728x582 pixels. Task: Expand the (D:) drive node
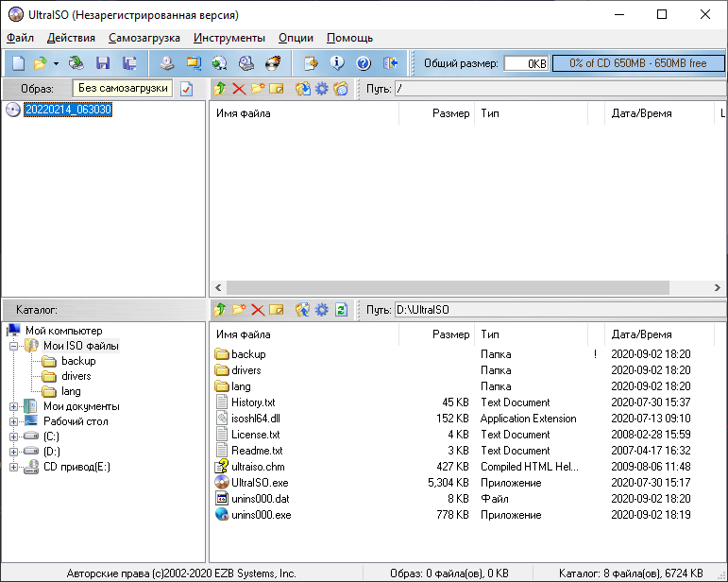tap(13, 452)
